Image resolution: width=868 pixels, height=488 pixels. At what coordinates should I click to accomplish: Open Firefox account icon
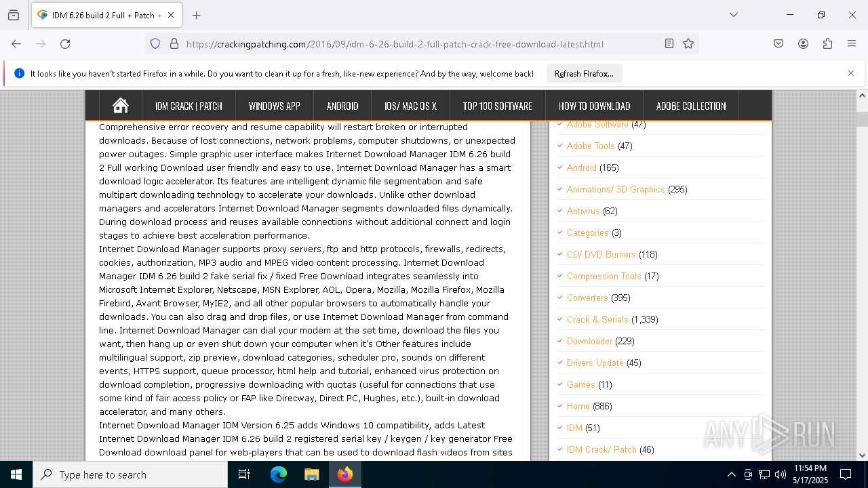(803, 44)
